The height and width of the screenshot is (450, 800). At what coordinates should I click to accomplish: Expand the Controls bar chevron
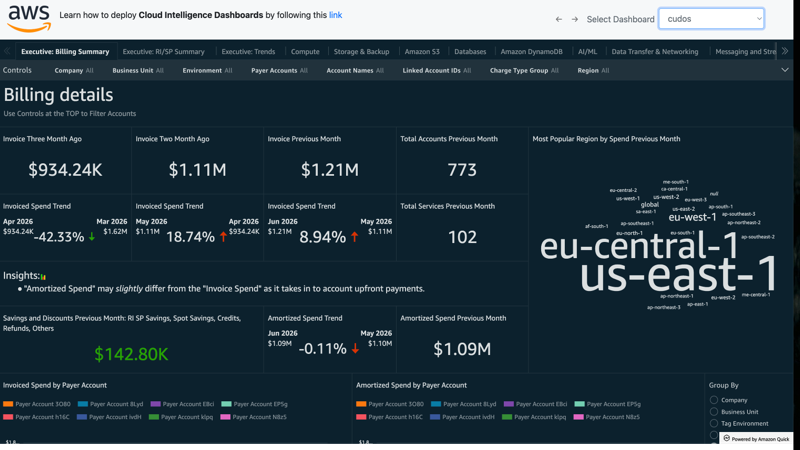click(785, 70)
